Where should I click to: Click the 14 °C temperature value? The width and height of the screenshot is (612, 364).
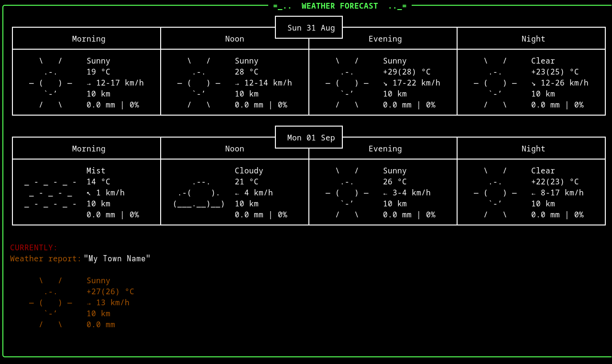click(98, 182)
